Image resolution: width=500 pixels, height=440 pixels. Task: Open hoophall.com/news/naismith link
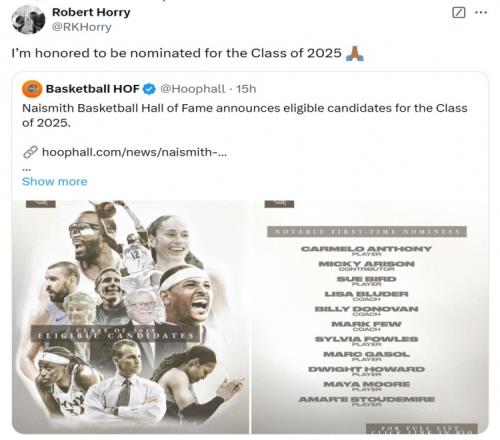point(134,152)
